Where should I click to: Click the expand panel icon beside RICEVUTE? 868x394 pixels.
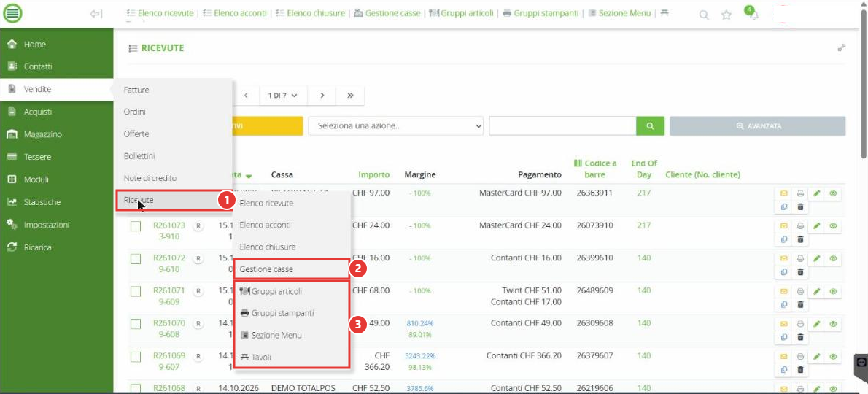click(842, 48)
